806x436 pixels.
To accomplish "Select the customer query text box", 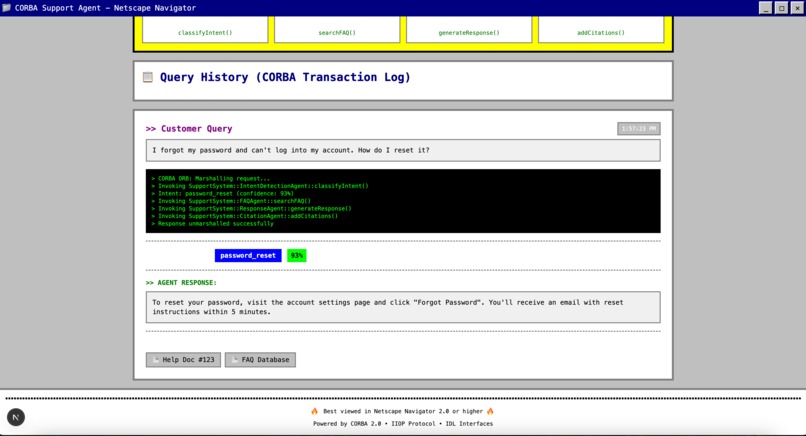I will tap(403, 151).
